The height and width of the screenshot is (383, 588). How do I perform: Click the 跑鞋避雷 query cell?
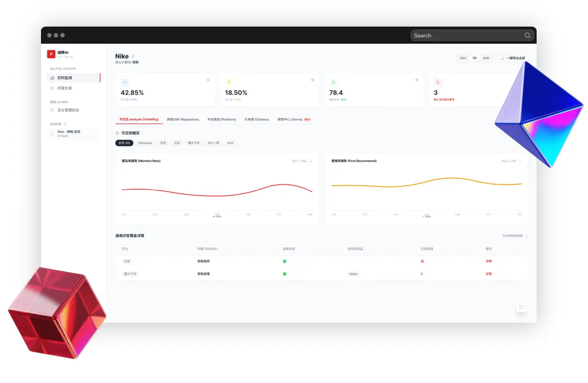pos(204,274)
